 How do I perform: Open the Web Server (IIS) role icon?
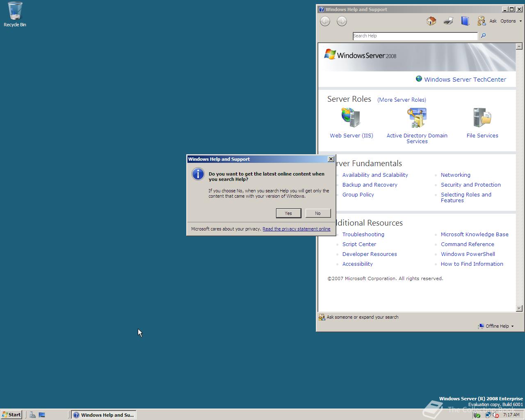coord(351,118)
